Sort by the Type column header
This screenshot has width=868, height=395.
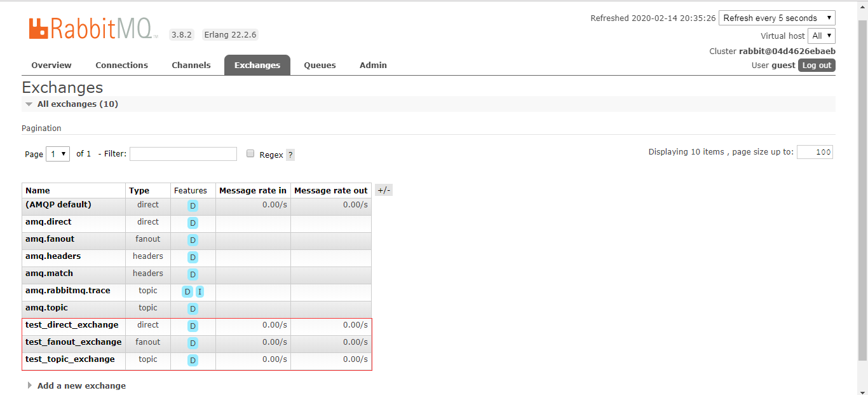pos(139,191)
